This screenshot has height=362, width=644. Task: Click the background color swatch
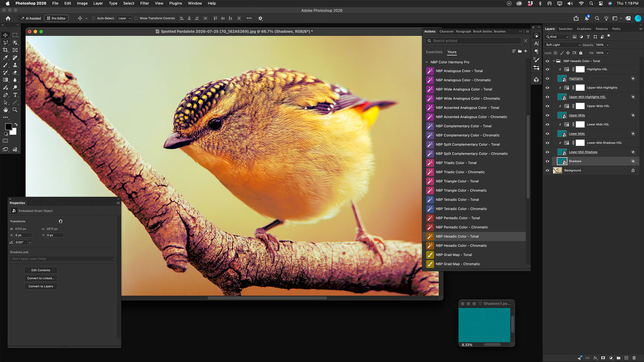point(14,131)
